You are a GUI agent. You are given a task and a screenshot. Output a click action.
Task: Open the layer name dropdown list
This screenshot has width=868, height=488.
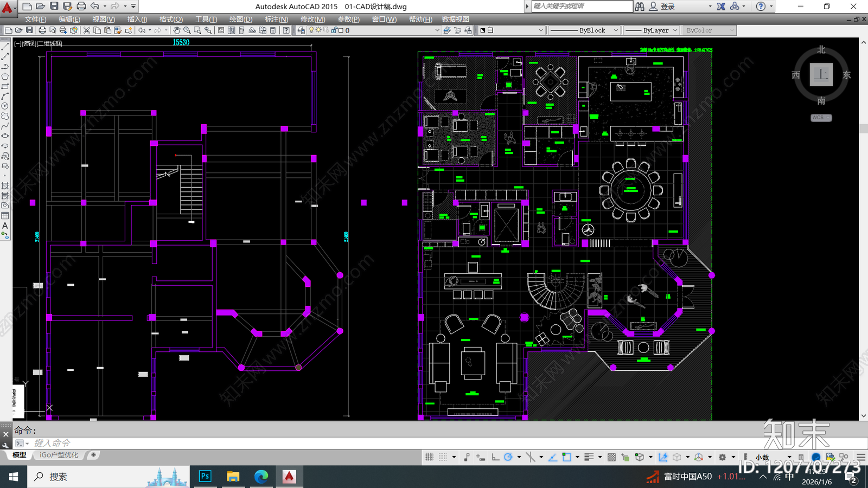tap(374, 30)
